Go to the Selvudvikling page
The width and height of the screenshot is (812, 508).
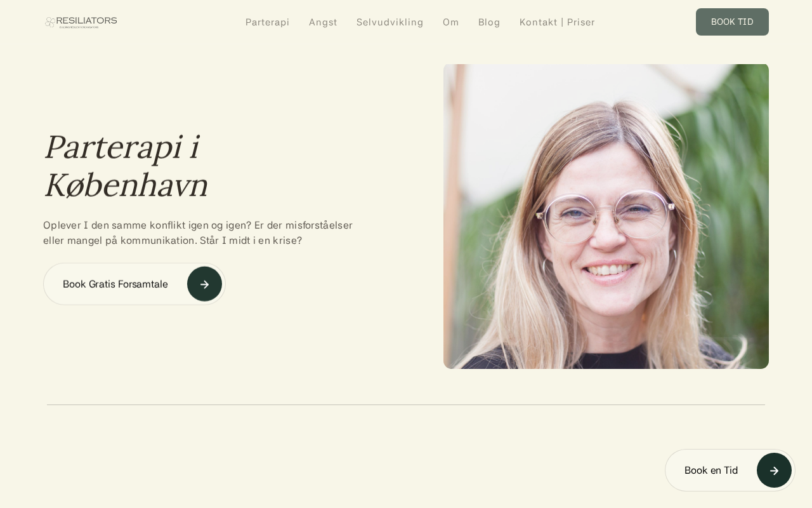[390, 22]
